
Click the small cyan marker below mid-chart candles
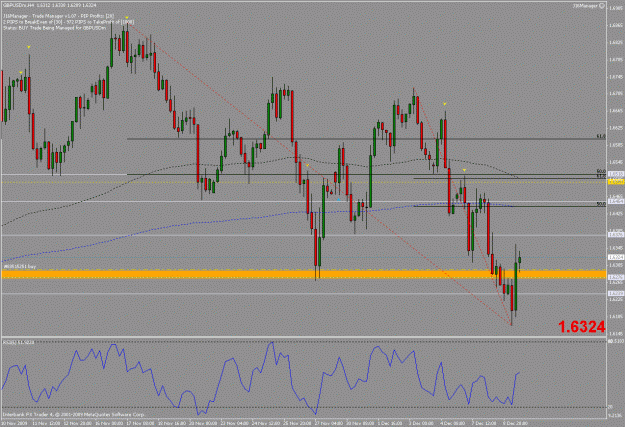[338, 199]
